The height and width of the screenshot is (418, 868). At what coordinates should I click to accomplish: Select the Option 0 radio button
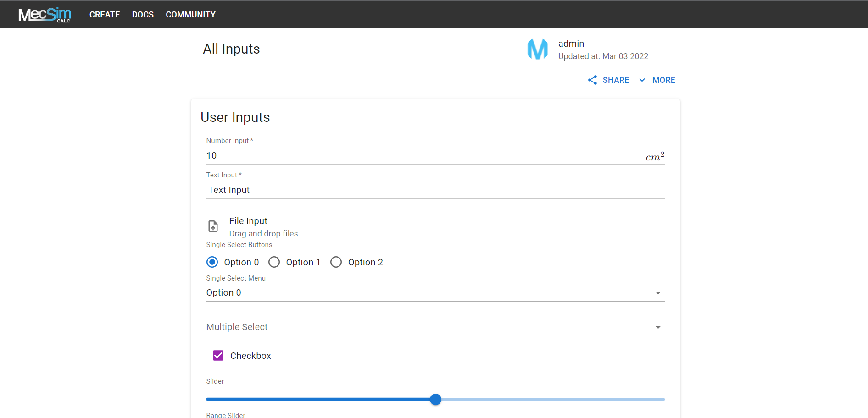click(x=212, y=262)
